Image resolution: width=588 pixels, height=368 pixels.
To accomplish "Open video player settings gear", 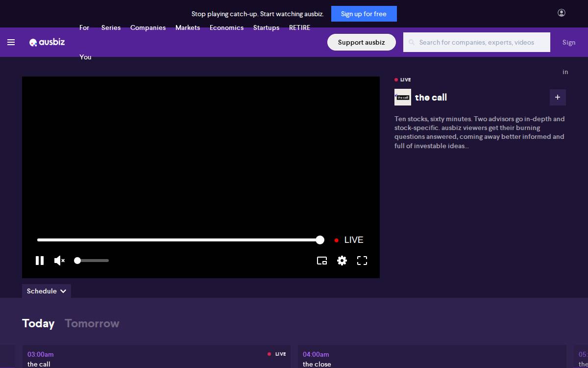I will pyautogui.click(x=342, y=261).
